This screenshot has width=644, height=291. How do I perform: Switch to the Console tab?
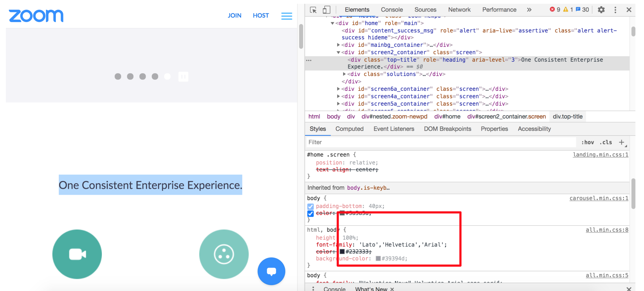coord(392,10)
